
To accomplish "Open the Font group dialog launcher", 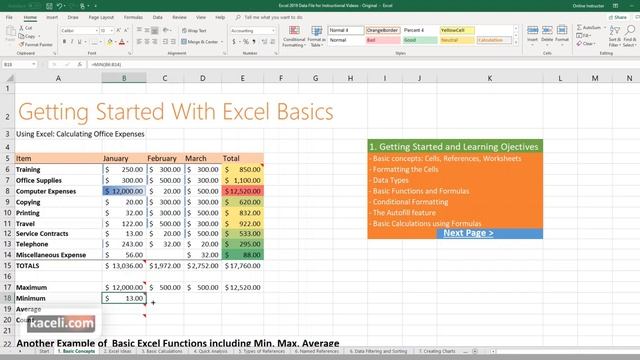I will (130, 53).
